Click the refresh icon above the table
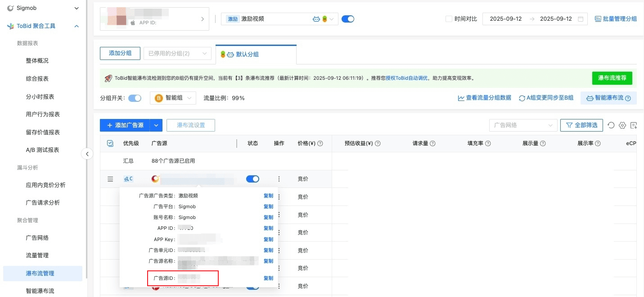 tap(611, 125)
